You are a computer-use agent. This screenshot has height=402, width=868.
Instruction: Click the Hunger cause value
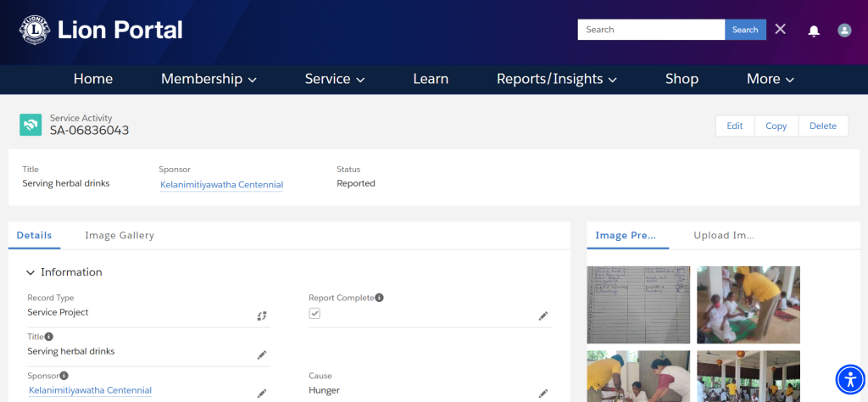coord(324,390)
